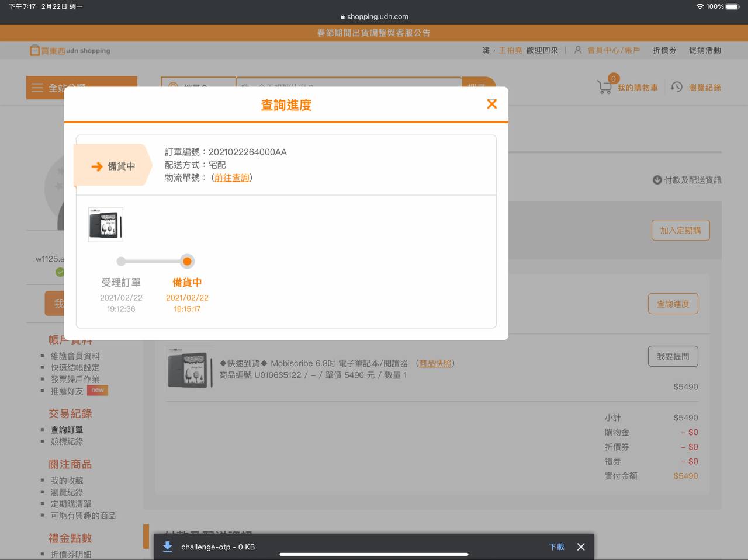Select 查詢訂單 in the sidebar
The height and width of the screenshot is (560, 748).
coord(67,430)
